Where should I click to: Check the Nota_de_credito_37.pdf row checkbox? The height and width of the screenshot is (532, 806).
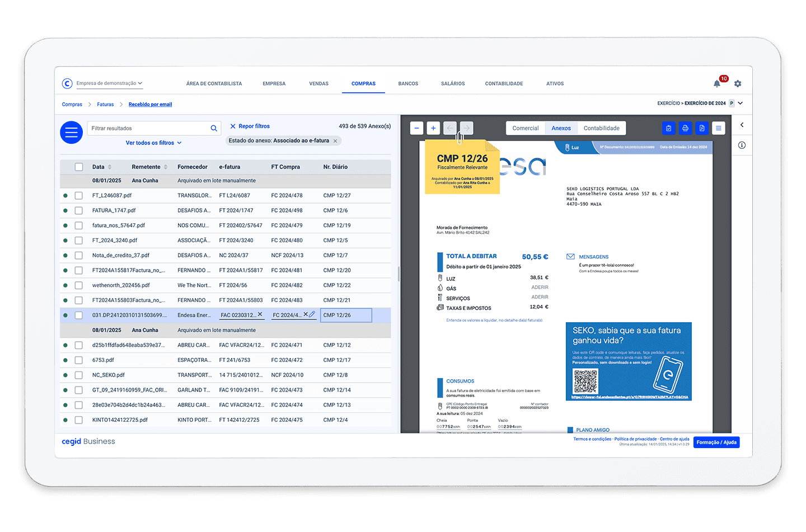(x=79, y=255)
